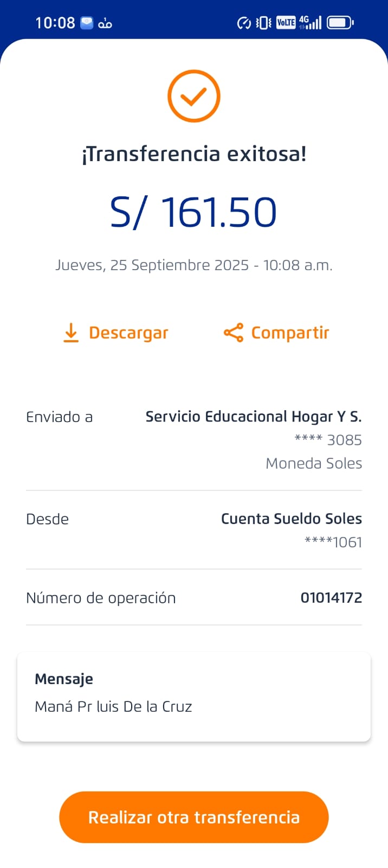Click the download arrow icon

(x=71, y=333)
